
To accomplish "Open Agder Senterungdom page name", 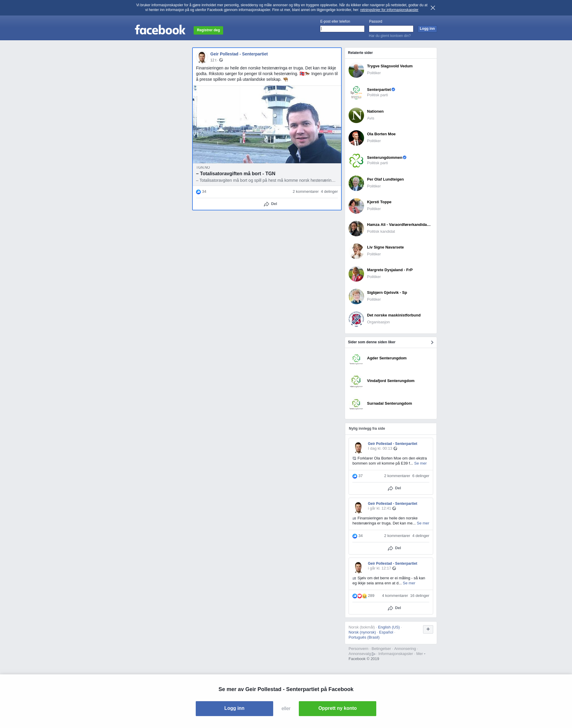I will tap(386, 358).
